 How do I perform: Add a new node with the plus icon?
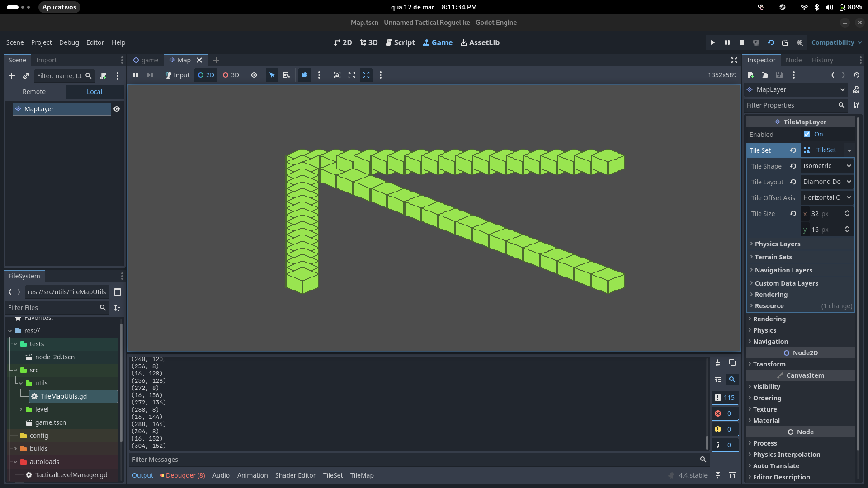pyautogui.click(x=12, y=76)
